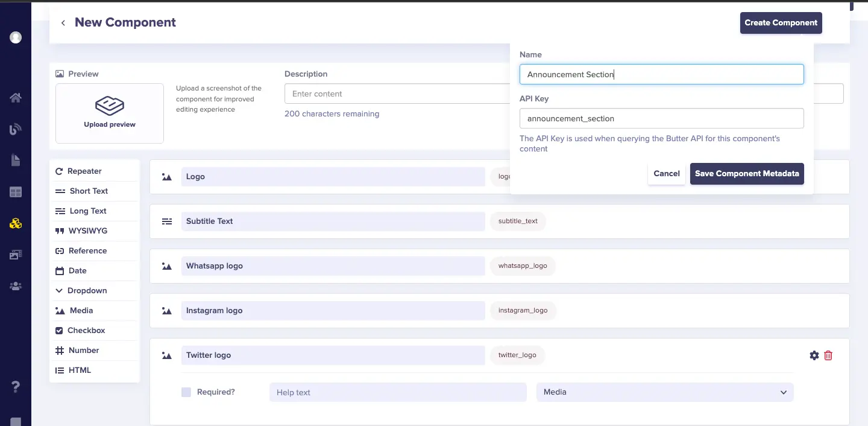Cancel the component metadata popup
This screenshot has height=426, width=868.
point(666,173)
